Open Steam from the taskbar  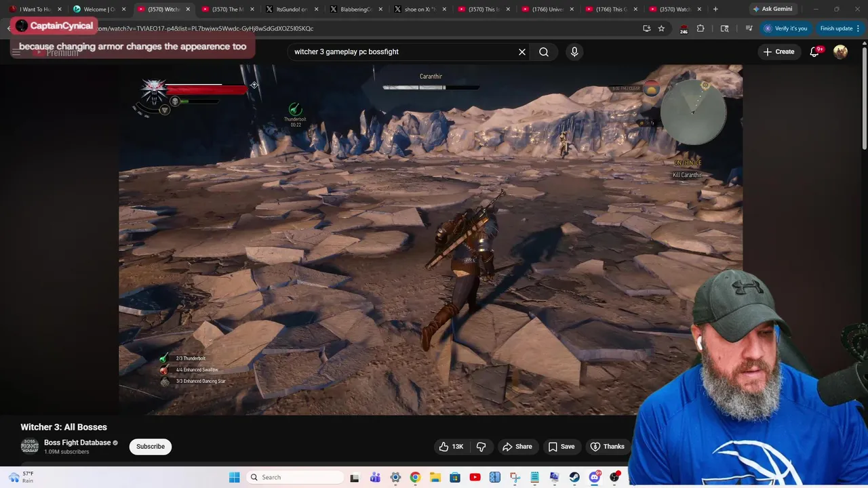pyautogui.click(x=574, y=477)
